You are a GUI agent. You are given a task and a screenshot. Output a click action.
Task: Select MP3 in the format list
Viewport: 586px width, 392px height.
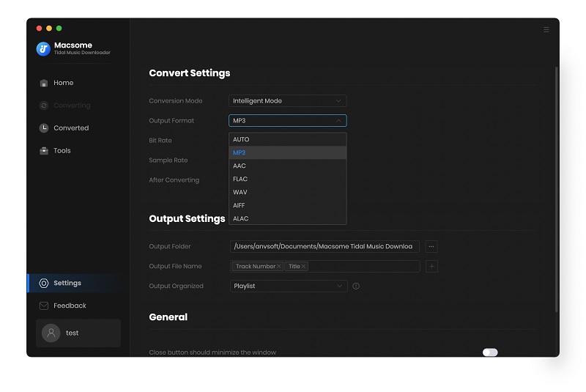click(287, 152)
